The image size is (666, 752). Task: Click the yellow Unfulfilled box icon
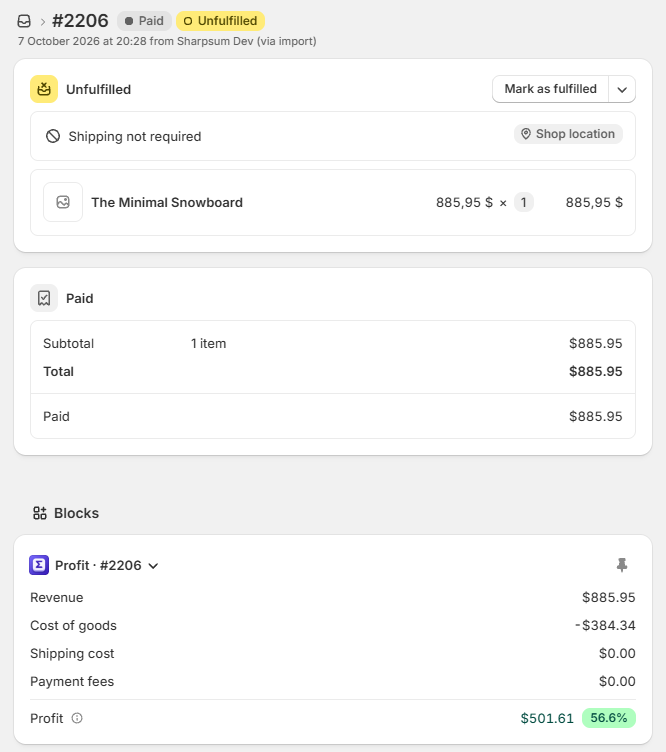point(44,89)
